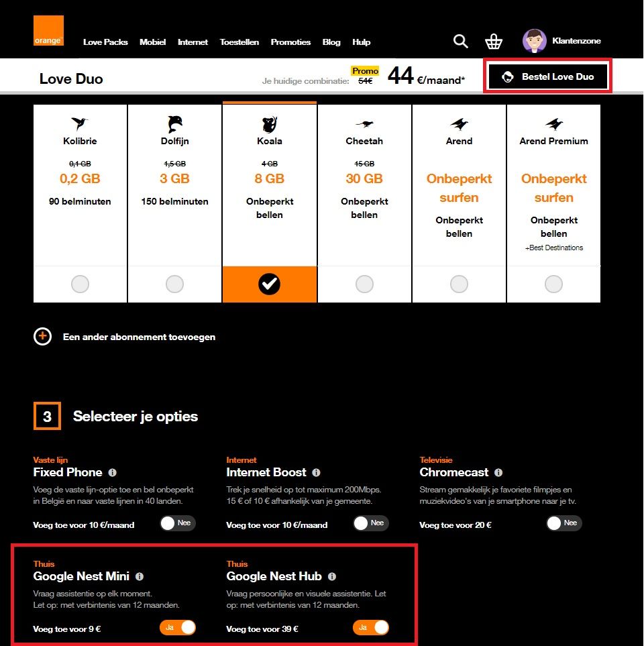Image resolution: width=644 pixels, height=646 pixels.
Task: Open the Toestellen menu item
Action: point(239,42)
